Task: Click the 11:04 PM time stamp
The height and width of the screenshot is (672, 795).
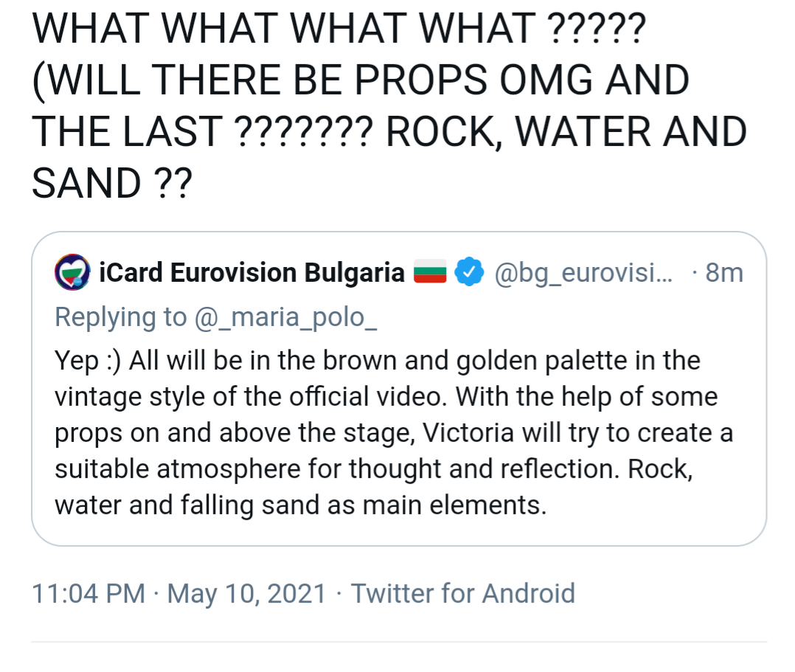Action: pos(89,593)
